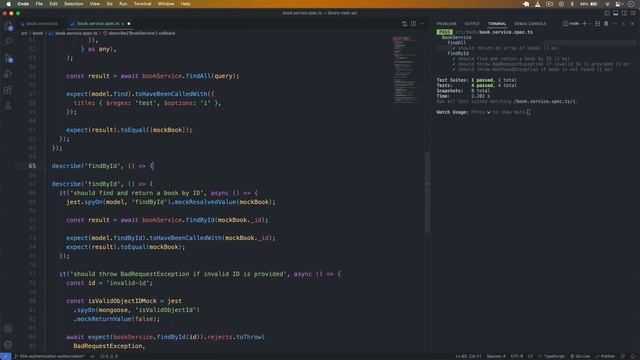
Task: Open notifications bell in status bar
Action: pyautogui.click(x=632, y=356)
